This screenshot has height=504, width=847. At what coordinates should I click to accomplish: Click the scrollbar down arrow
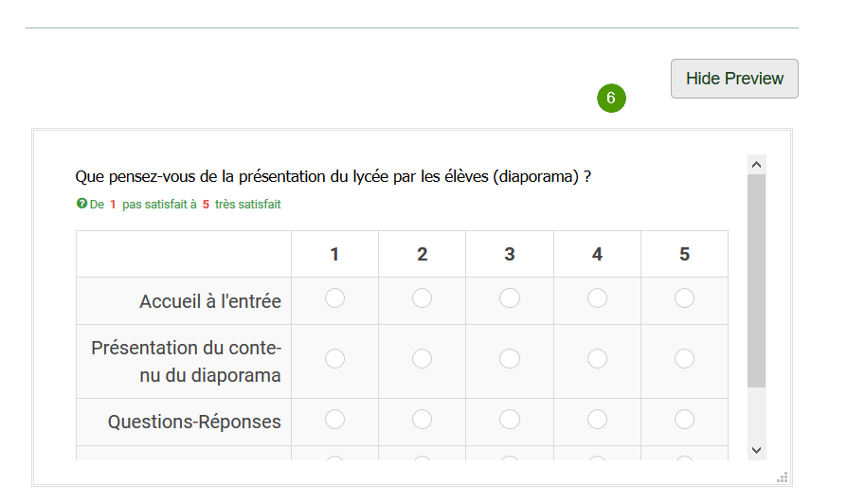click(756, 450)
